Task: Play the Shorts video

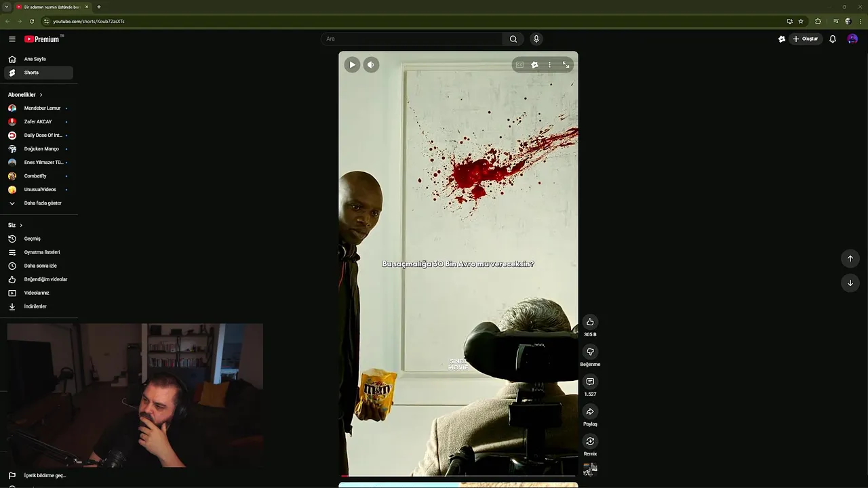Action: pyautogui.click(x=352, y=64)
